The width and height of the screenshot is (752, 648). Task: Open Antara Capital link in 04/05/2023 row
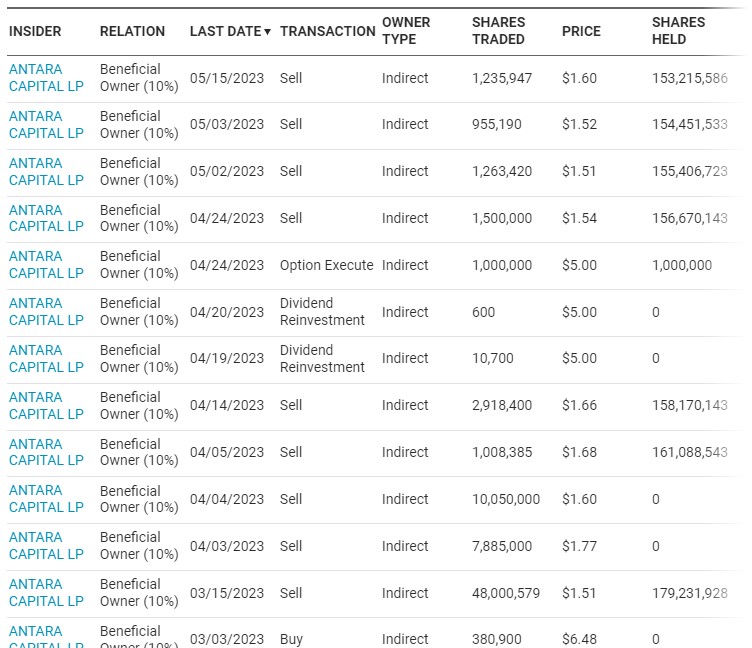click(46, 453)
